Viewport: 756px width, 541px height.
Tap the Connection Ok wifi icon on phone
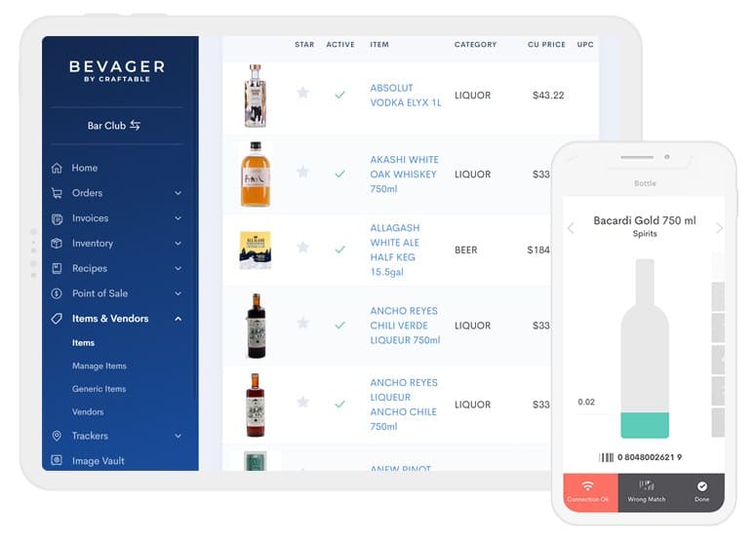(588, 485)
